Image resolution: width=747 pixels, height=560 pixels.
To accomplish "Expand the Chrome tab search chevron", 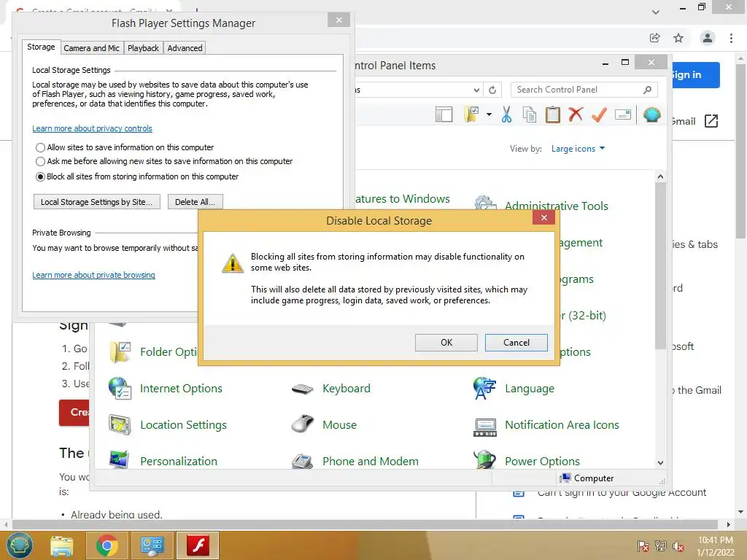I will (656, 12).
